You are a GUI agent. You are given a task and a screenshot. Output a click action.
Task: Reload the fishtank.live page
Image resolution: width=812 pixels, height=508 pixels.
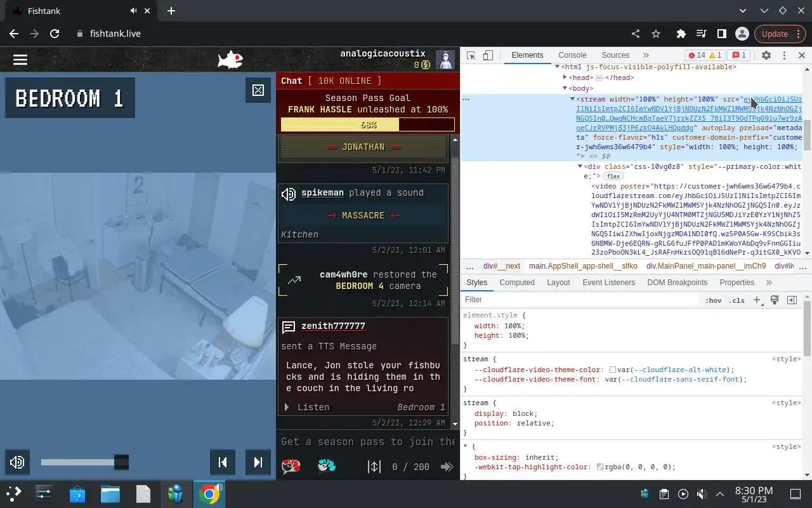pos(55,34)
